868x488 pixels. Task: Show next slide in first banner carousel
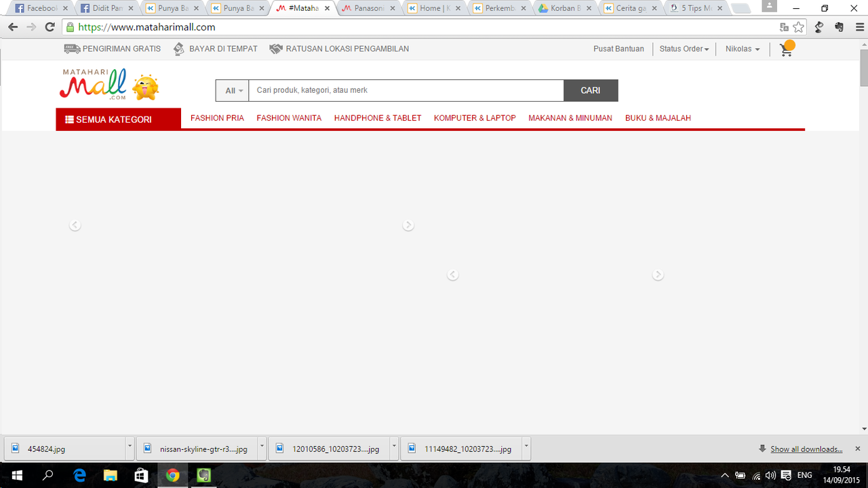[408, 225]
